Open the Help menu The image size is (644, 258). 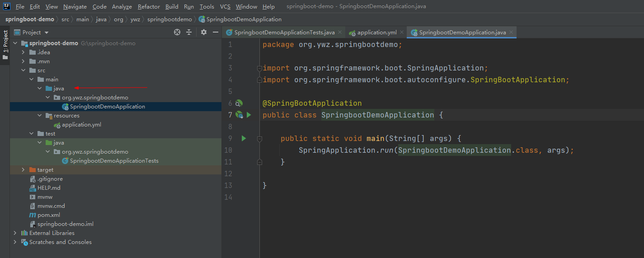tap(268, 7)
